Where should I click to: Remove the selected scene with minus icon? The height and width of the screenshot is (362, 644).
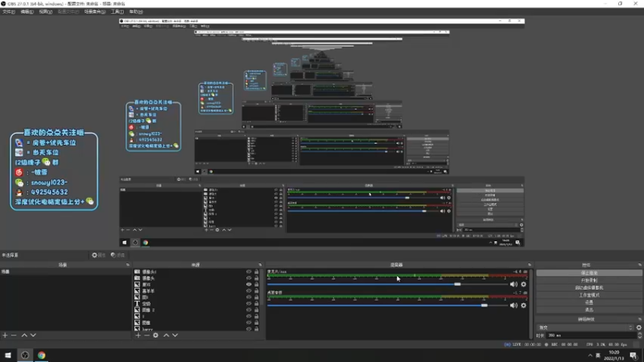[14, 335]
